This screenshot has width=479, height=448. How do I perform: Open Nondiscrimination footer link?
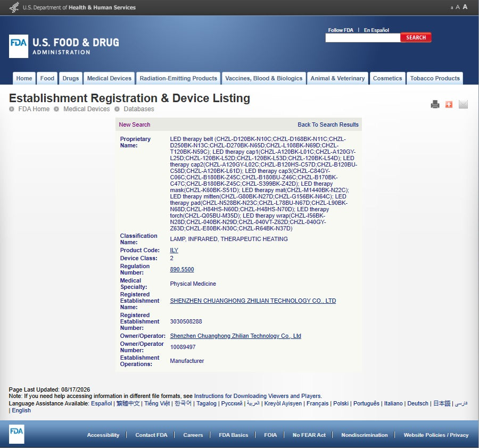365,435
